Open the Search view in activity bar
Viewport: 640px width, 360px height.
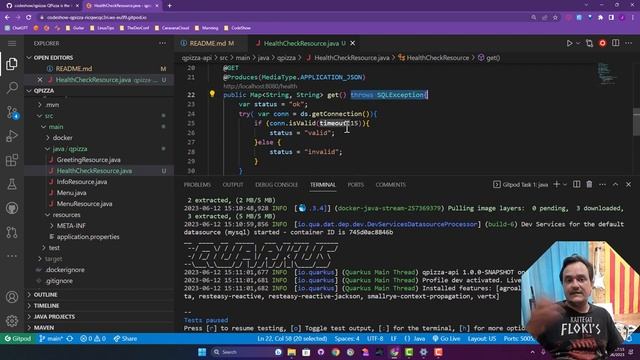12,87
